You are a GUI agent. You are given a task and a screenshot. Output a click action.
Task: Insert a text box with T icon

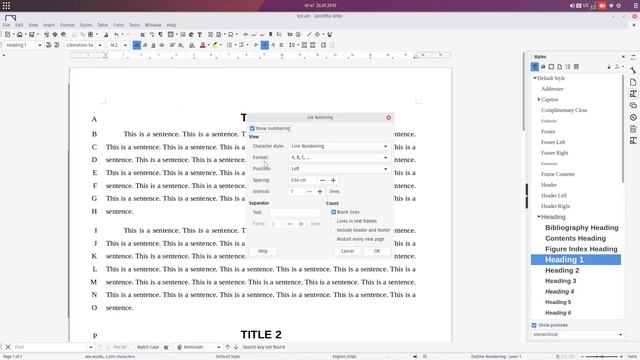pyautogui.click(x=200, y=35)
